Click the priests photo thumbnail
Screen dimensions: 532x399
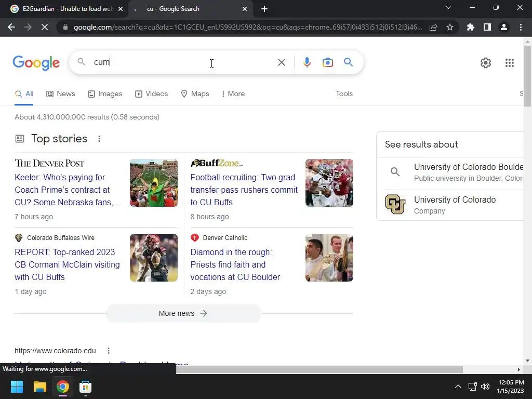pos(329,258)
